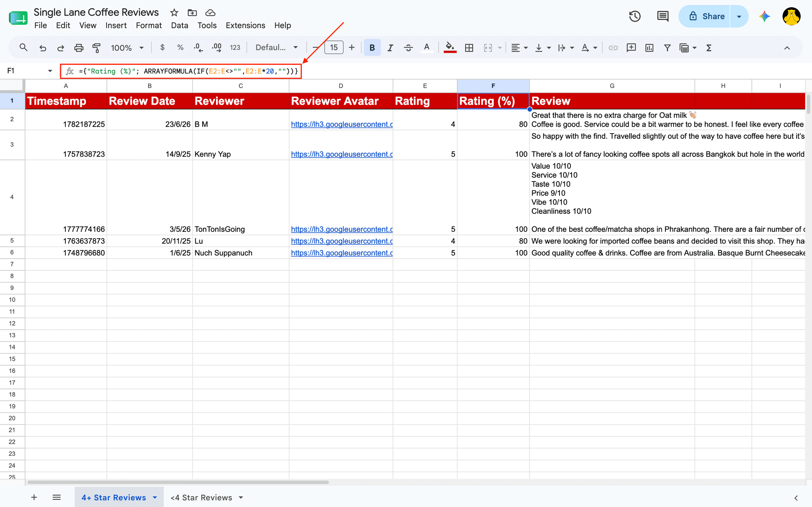
Task: Open vertical align dropdown
Action: [x=542, y=48]
